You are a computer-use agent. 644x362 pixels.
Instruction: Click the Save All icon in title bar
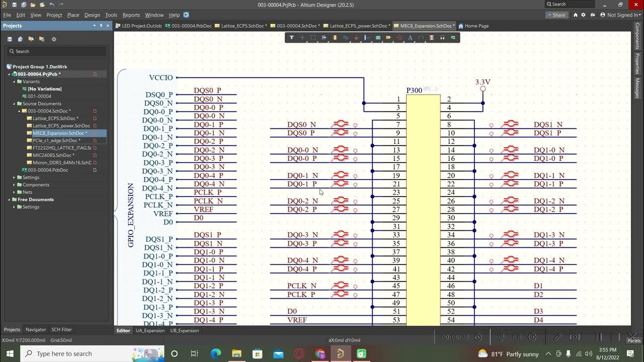[23, 5]
